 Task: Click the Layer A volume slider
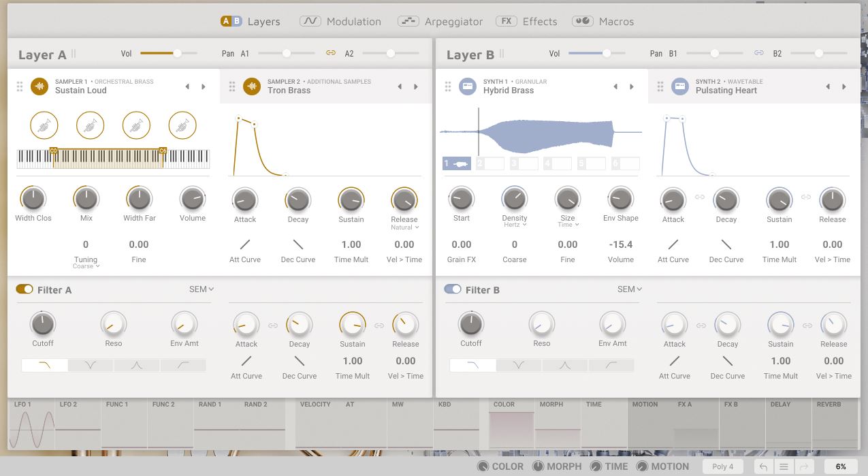[168, 53]
